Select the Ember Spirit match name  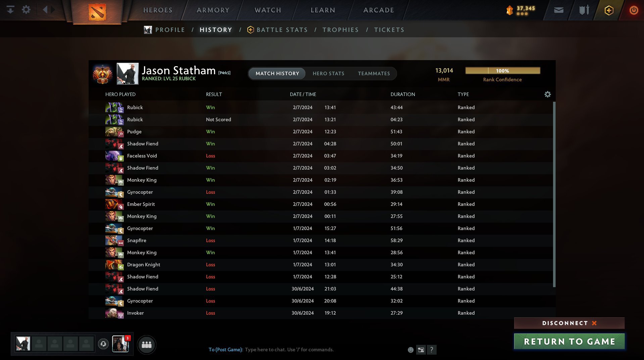pos(141,204)
